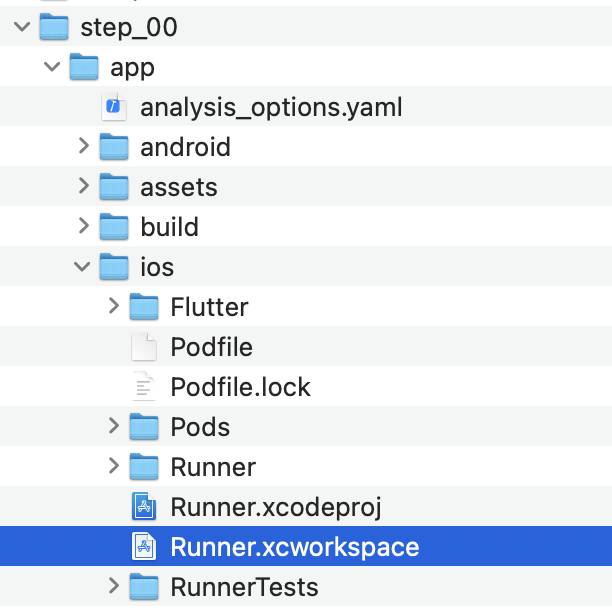Click the Podfile.lock document icon

coord(145,387)
